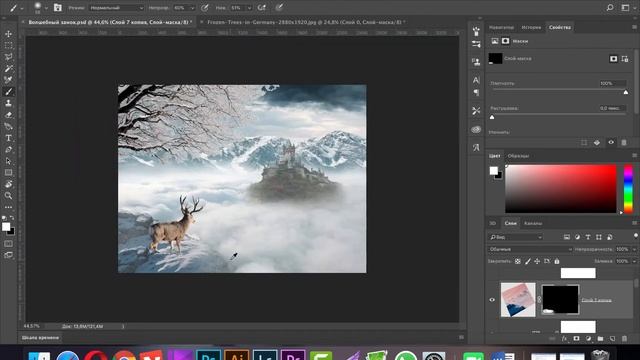Open the layer blend mode dropdown
The height and width of the screenshot is (360, 640).
click(530, 249)
